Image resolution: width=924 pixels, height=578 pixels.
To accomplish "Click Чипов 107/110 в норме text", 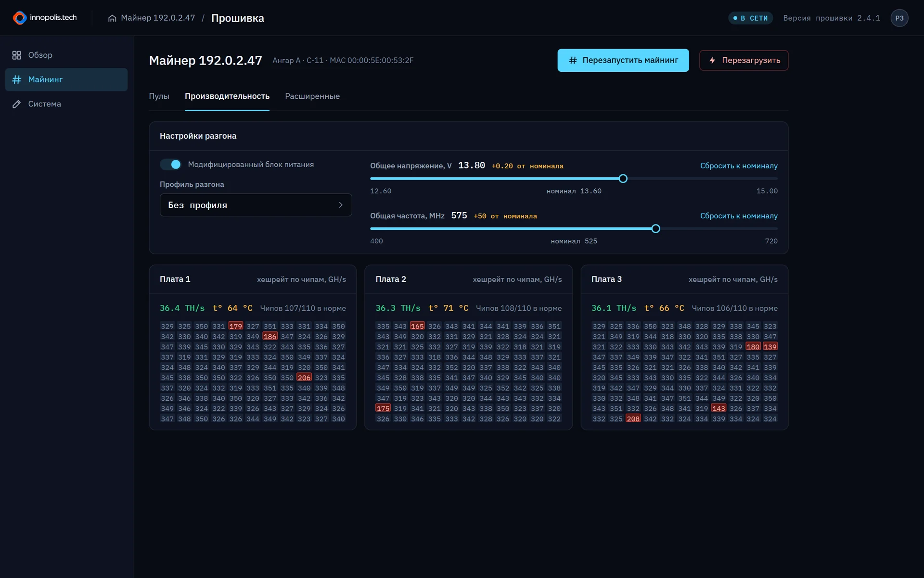I will 303,308.
